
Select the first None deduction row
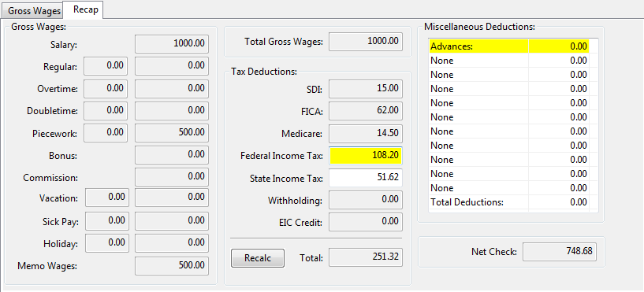[509, 61]
